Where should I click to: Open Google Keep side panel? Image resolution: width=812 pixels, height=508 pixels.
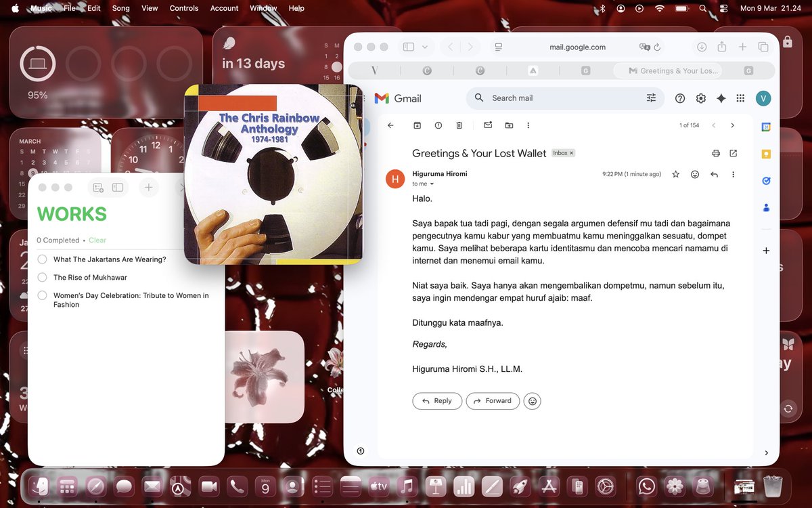766,154
